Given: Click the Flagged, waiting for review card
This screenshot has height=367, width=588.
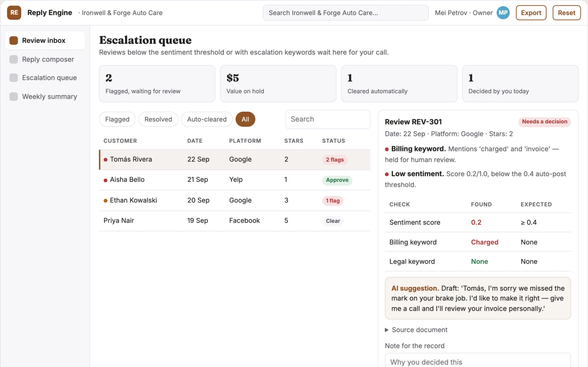Looking at the screenshot, I should 157,84.
